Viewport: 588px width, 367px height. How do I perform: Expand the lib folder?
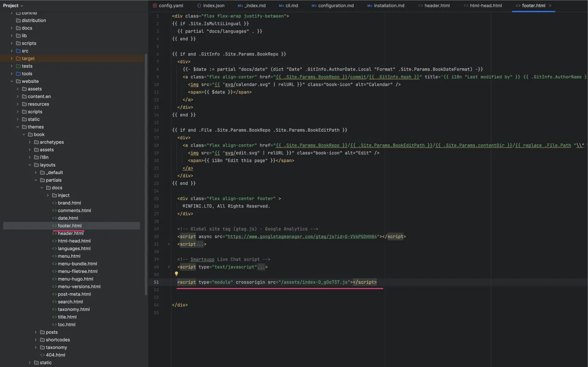12,36
